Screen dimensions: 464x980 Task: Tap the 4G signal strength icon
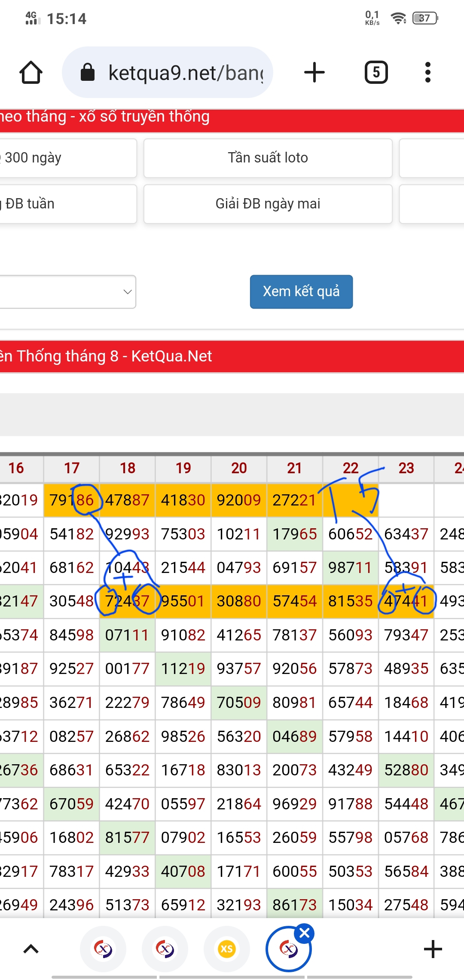33,18
